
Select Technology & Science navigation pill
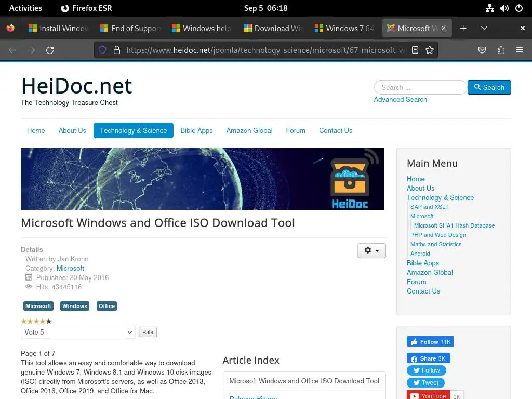[134, 130]
